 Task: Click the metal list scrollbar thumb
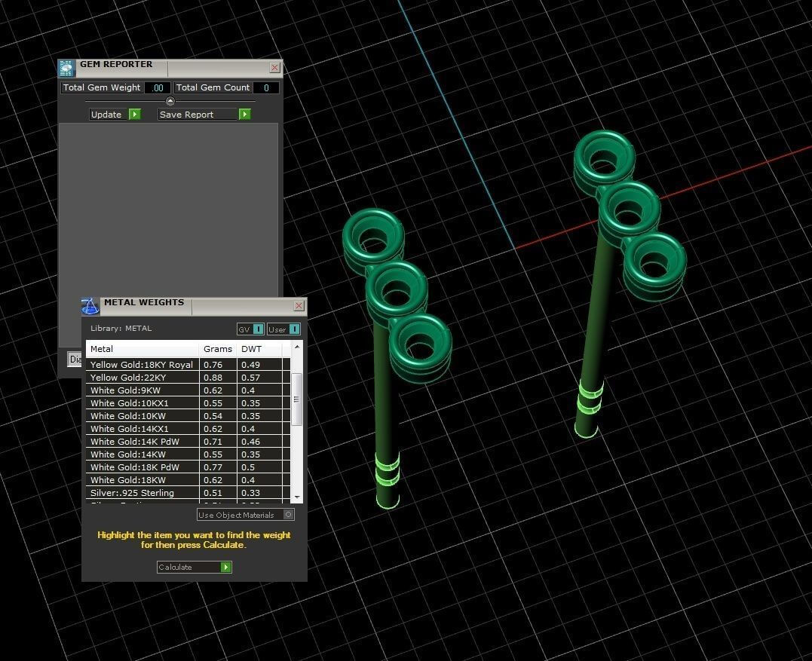pyautogui.click(x=297, y=399)
